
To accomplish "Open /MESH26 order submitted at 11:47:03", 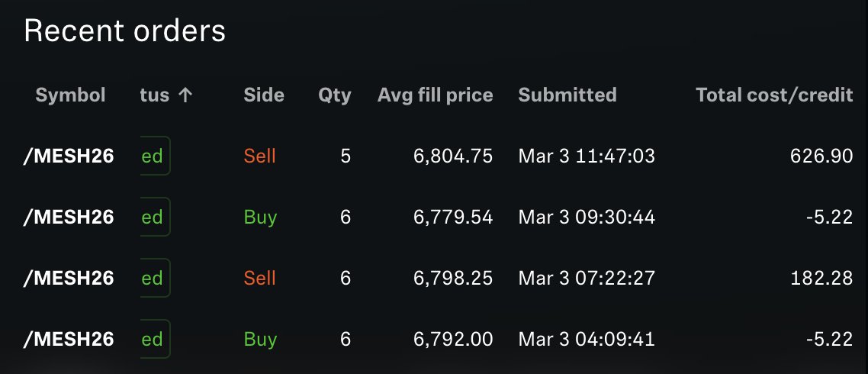I will coord(438,156).
